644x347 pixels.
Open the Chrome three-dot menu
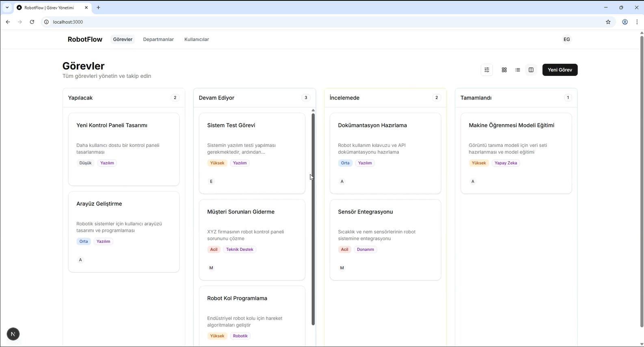[x=636, y=22]
